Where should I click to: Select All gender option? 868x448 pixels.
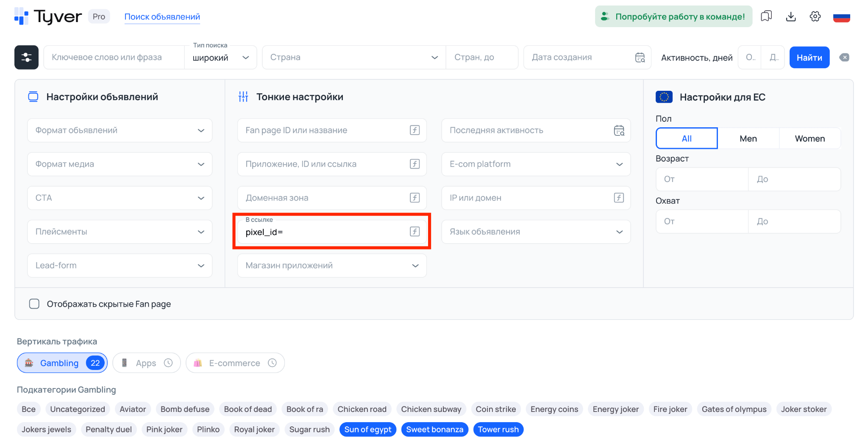pos(687,138)
